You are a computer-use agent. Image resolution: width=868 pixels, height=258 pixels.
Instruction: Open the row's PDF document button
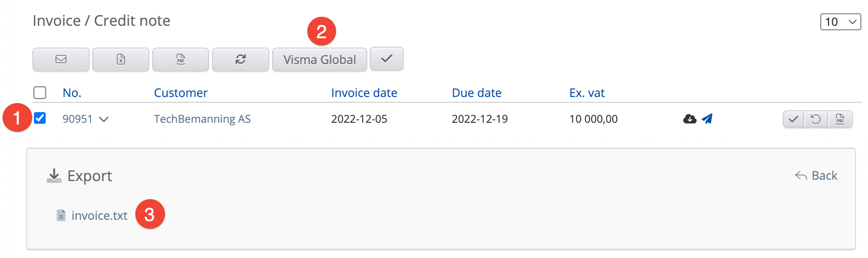click(x=840, y=119)
